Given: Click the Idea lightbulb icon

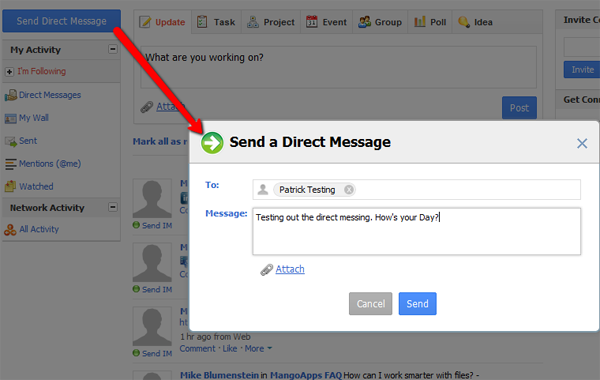Looking at the screenshot, I should coord(464,22).
